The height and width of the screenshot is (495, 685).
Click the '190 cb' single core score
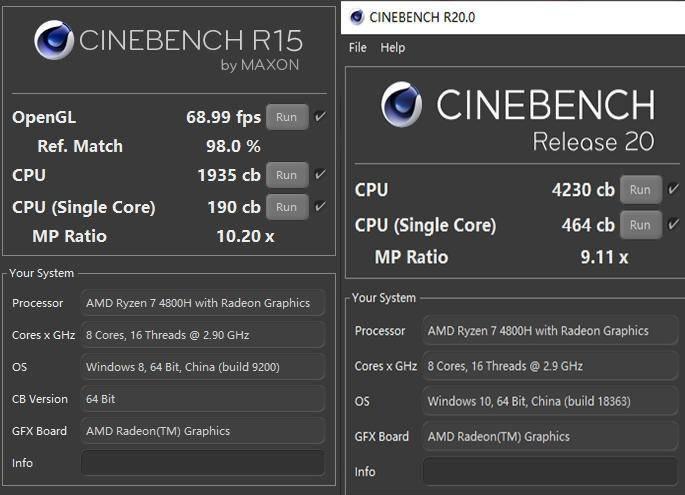pyautogui.click(x=234, y=207)
